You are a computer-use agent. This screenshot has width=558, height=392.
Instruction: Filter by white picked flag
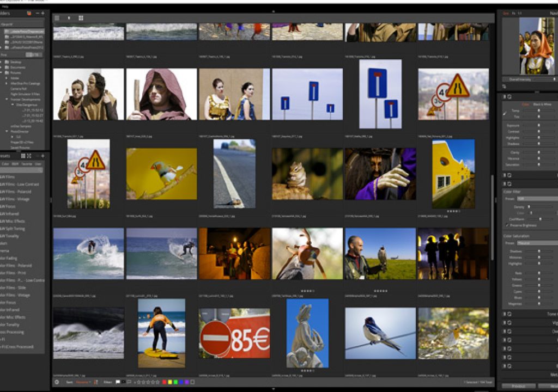[118, 382]
